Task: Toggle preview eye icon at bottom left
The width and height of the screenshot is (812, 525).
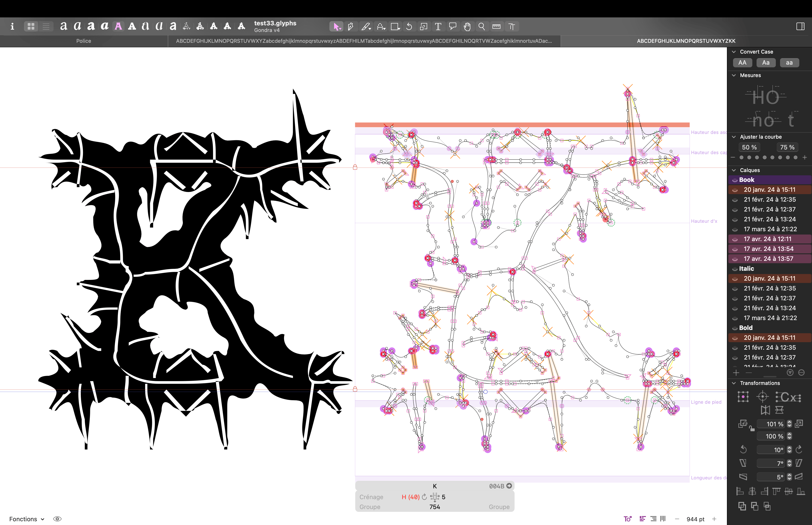Action: pos(57,518)
